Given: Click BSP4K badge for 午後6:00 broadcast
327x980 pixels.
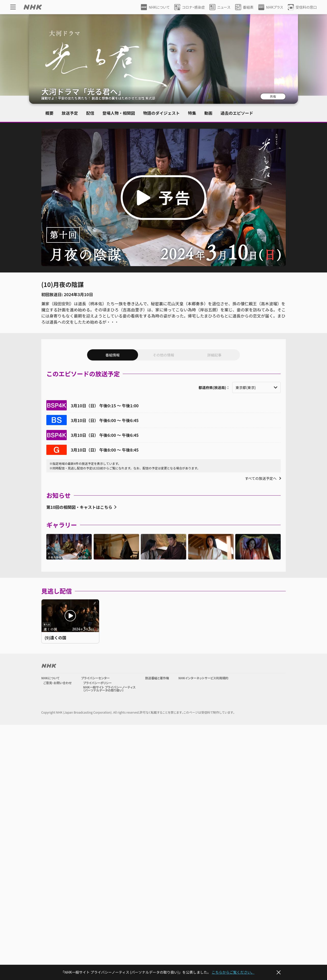Looking at the screenshot, I should 56,435.
